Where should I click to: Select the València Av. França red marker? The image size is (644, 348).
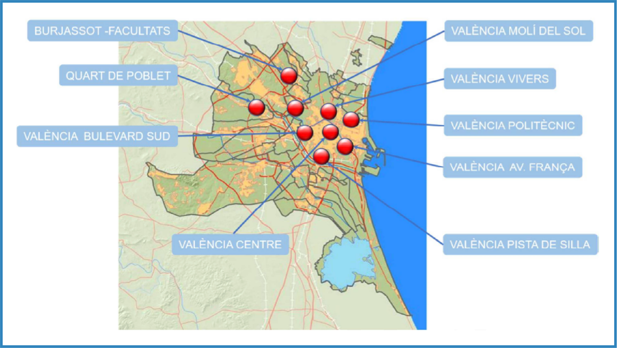coord(345,146)
